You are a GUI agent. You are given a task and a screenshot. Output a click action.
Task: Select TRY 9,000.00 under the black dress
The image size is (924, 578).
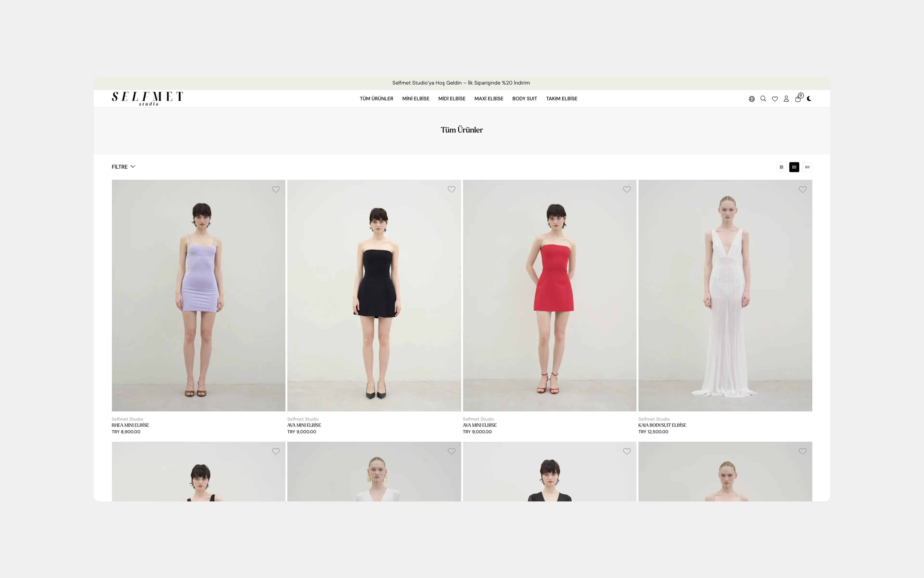[302, 432]
